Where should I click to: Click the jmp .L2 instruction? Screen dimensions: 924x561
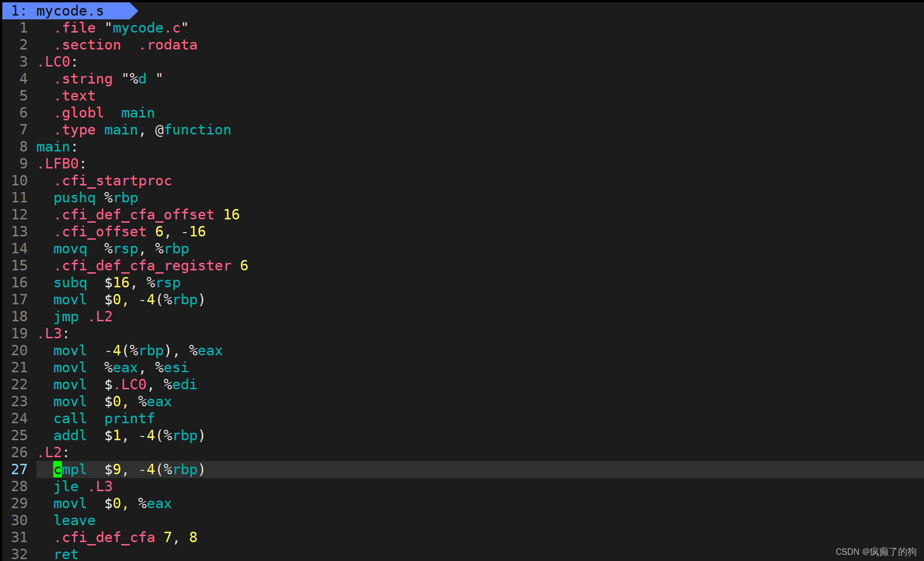[83, 317]
